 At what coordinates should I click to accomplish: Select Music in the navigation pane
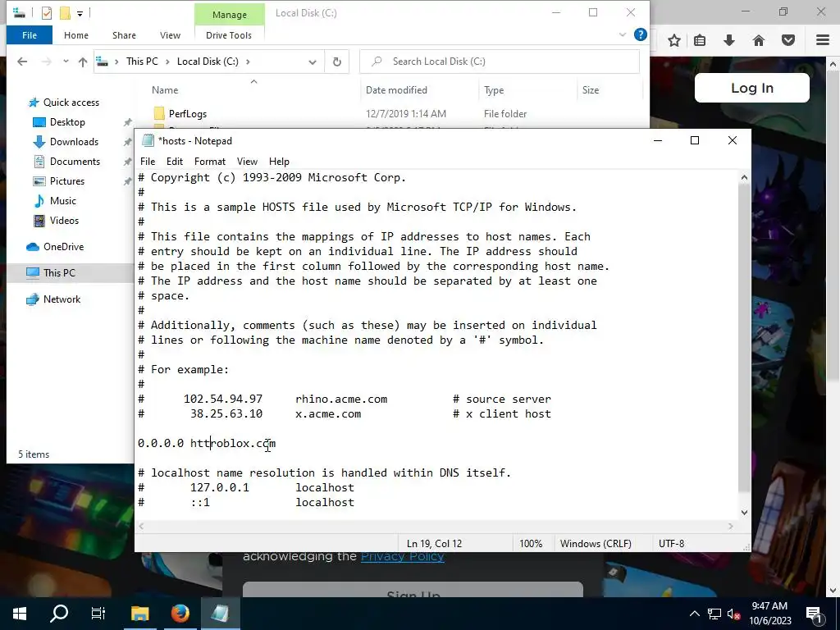(x=62, y=201)
